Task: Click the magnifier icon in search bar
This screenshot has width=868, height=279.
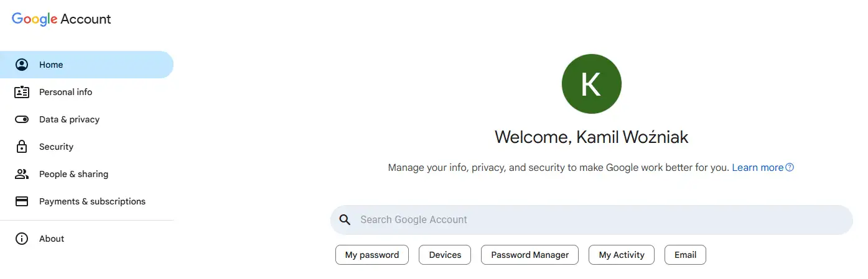Action: pyautogui.click(x=345, y=219)
